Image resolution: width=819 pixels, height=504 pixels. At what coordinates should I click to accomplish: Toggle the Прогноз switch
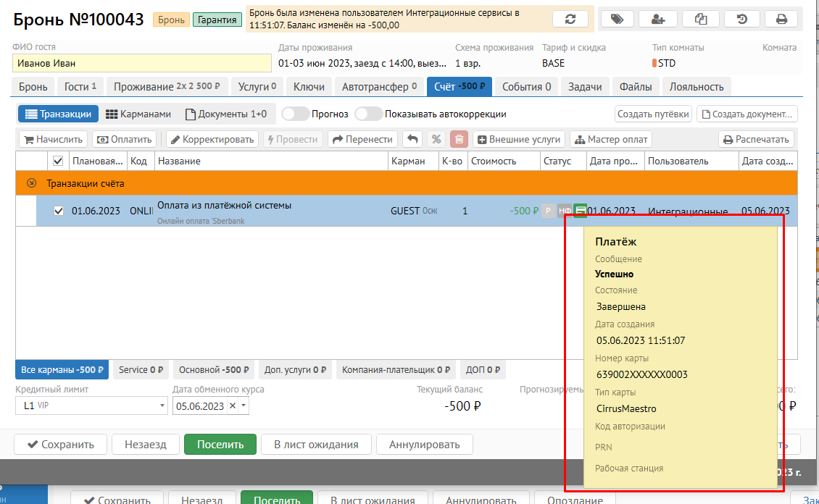tap(294, 114)
